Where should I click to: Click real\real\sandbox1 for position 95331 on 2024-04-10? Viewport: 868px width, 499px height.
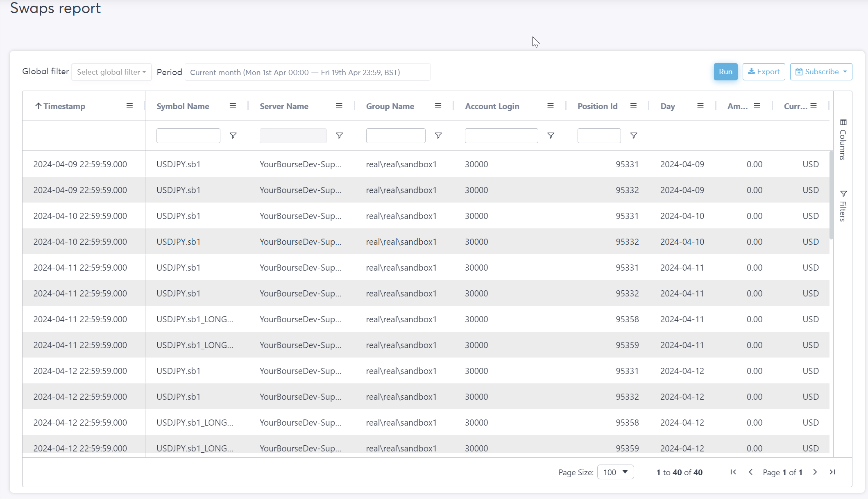point(401,216)
